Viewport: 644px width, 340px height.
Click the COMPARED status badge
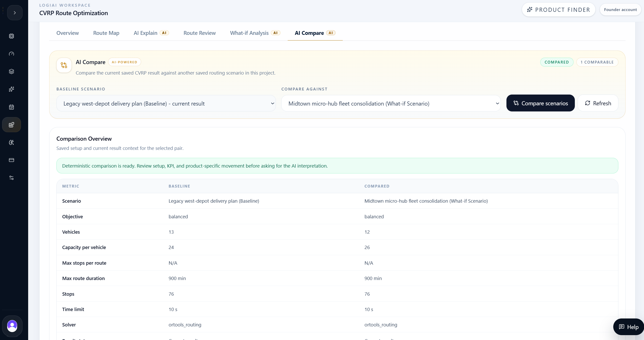point(557,62)
